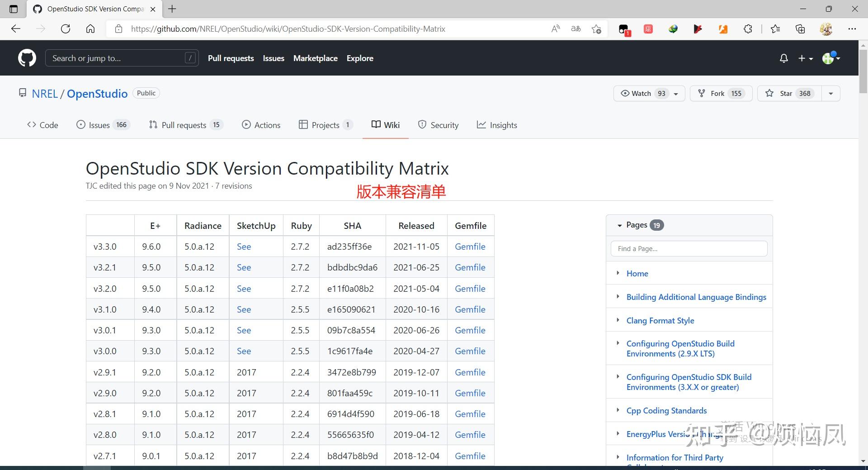Click the browser profile avatar
The image size is (868, 470).
(826, 29)
